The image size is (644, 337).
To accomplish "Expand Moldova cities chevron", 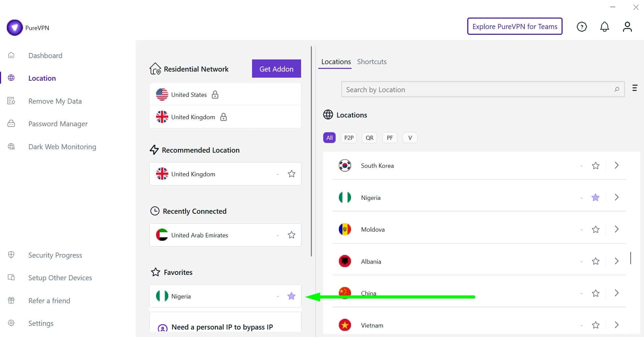I will [617, 229].
